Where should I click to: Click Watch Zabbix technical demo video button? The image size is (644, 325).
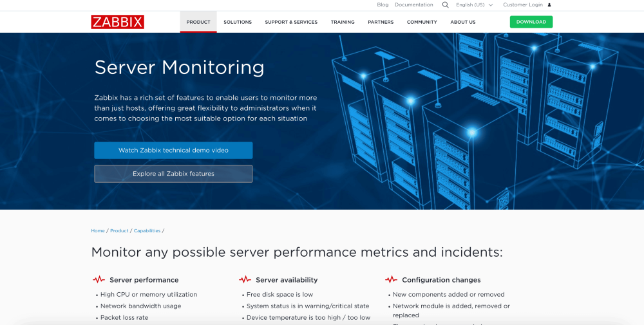point(173,150)
